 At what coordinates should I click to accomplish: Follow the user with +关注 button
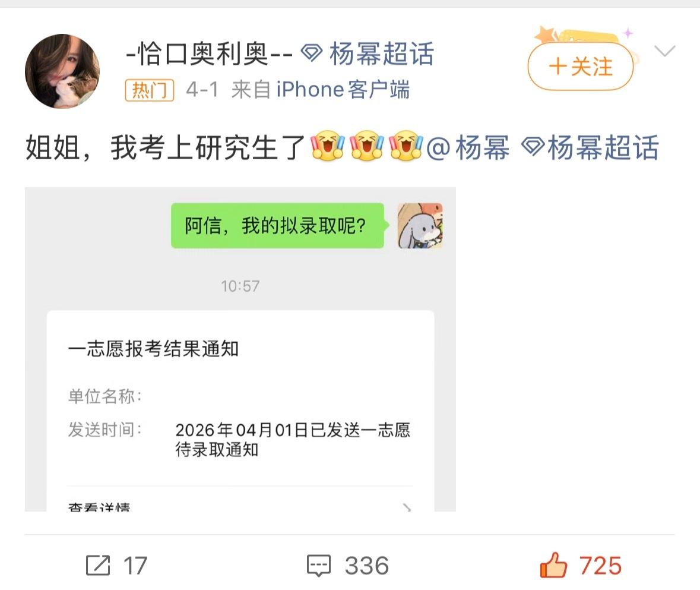click(x=580, y=67)
